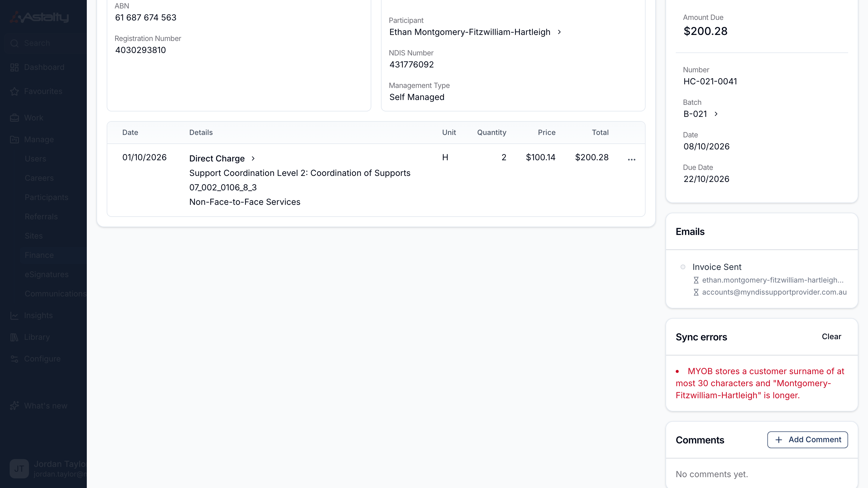Image resolution: width=868 pixels, height=488 pixels.
Task: Click the Manage folder icon
Action: click(x=14, y=139)
